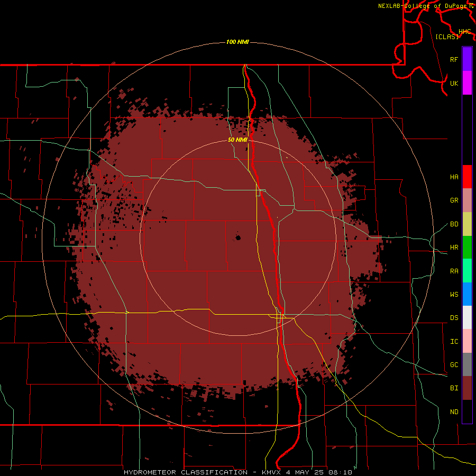This screenshot has width=476, height=476.
Task: Click the HR legend label
Action: point(454,248)
